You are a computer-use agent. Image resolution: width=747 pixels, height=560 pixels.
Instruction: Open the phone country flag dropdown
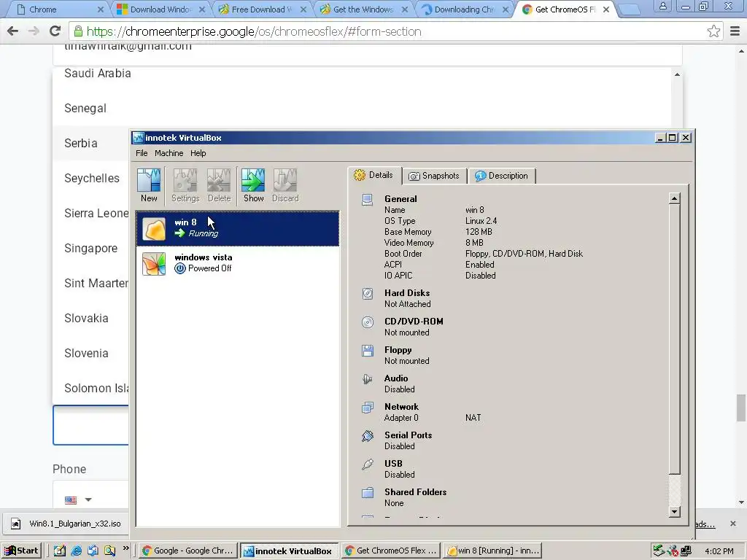pyautogui.click(x=78, y=500)
